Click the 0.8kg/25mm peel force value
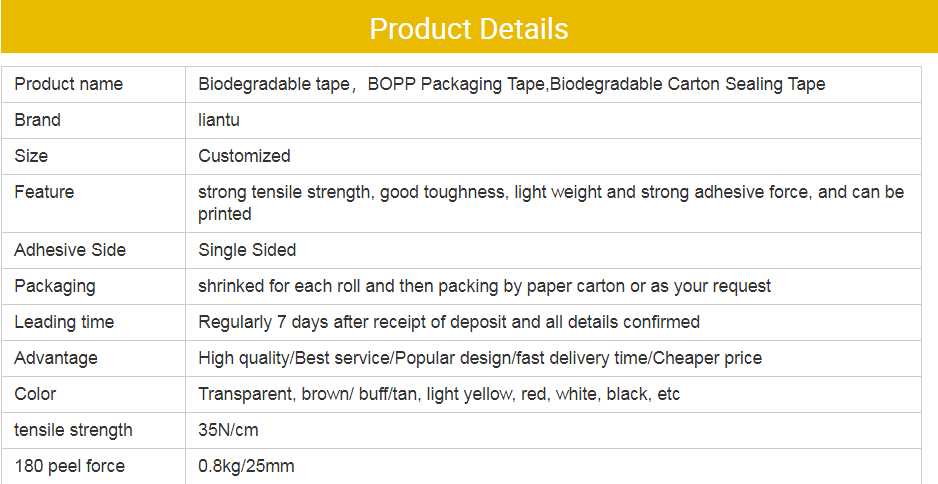 (246, 466)
